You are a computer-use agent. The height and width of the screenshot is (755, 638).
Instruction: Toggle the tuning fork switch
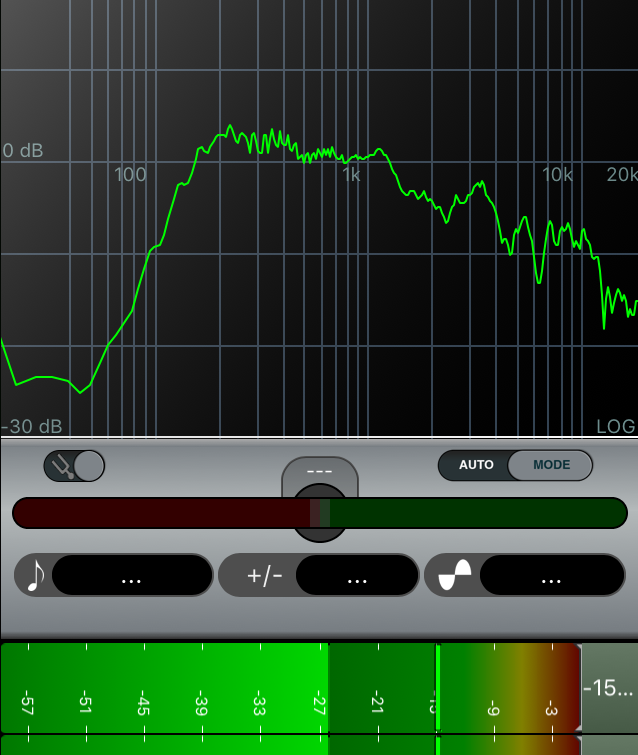pyautogui.click(x=74, y=465)
